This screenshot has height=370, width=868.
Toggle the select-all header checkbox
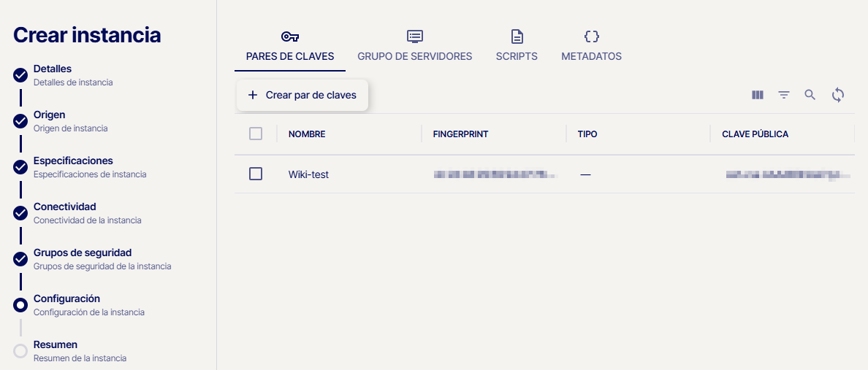tap(256, 134)
